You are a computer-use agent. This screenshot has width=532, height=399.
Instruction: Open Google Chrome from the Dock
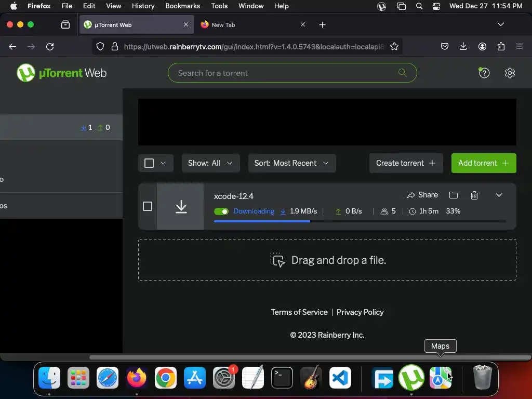[166, 378]
